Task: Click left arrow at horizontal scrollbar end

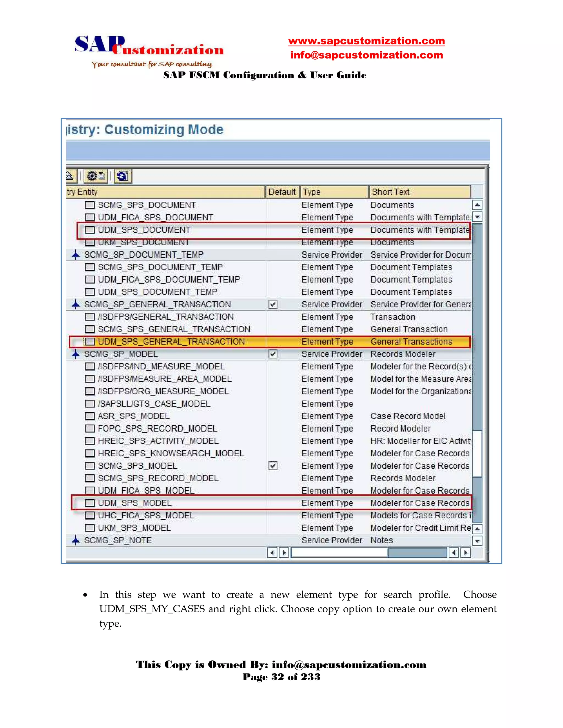Action: click(454, 553)
